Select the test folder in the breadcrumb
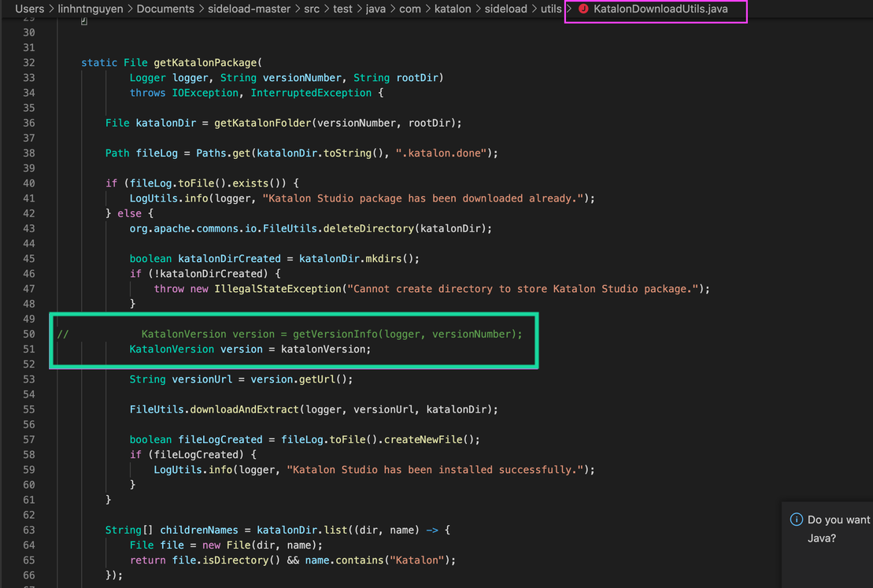873x588 pixels. coord(342,9)
